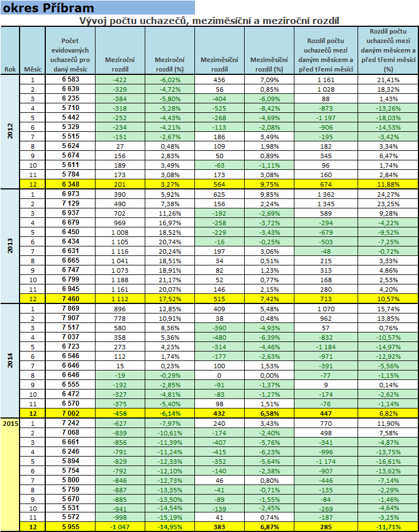Click the highlighted cell 11,88%
Viewport: 419px width, 532px height.
click(388, 184)
